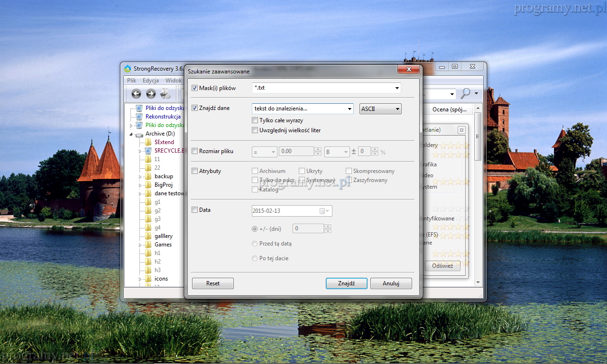
Task: Check the Rozmiar pliku checkbox
Action: pyautogui.click(x=195, y=152)
